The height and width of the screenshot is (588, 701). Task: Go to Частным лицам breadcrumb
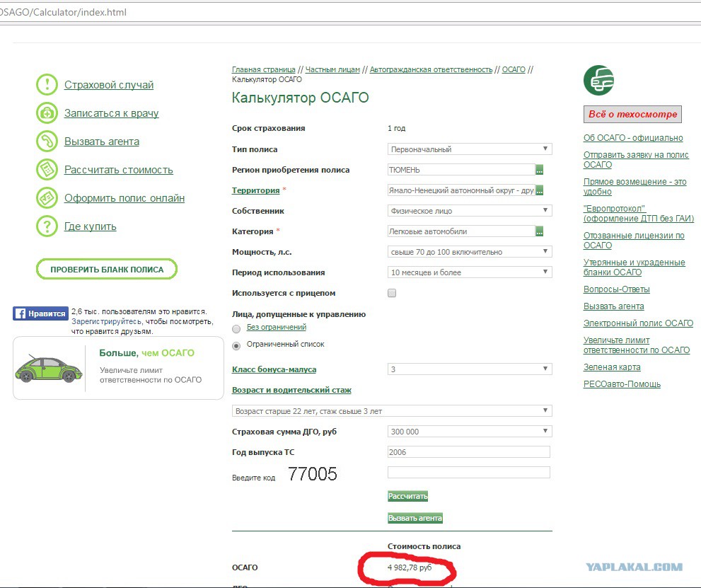[x=332, y=69]
